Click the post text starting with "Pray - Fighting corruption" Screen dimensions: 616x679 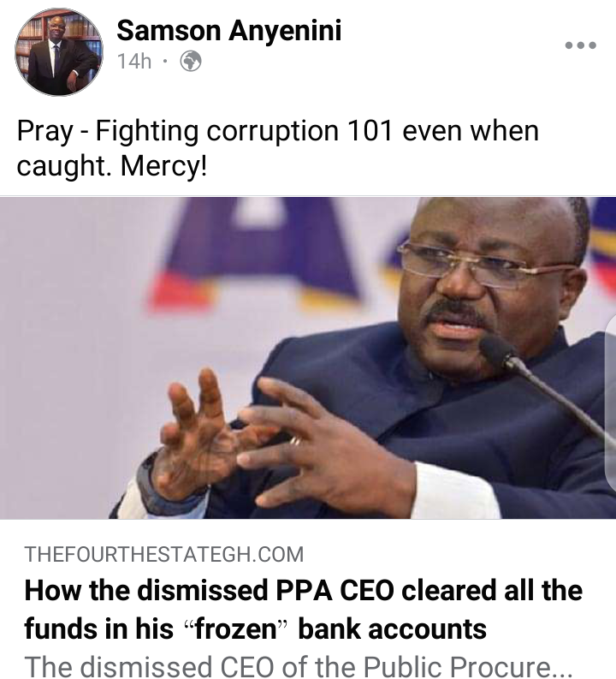pos(278,148)
